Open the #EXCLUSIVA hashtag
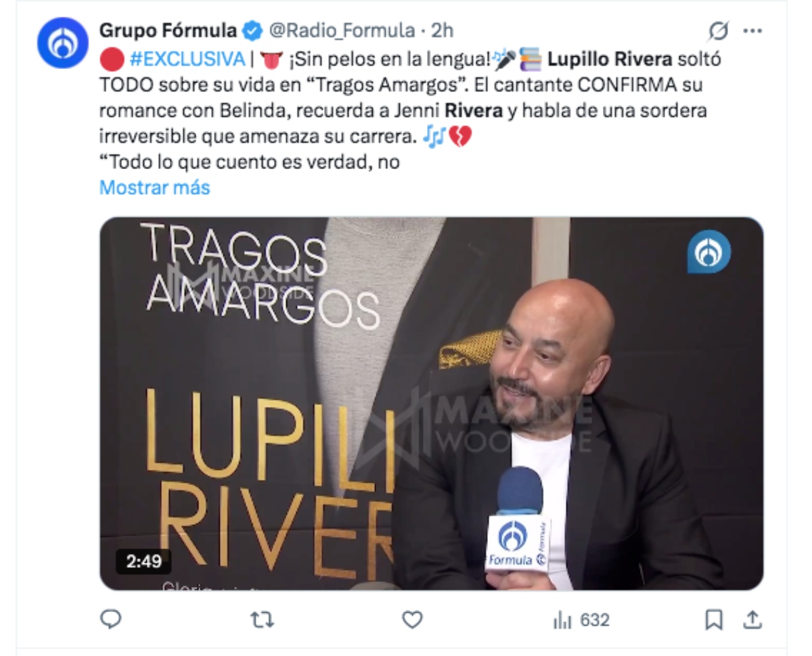This screenshot has width=812, height=656. point(187,60)
